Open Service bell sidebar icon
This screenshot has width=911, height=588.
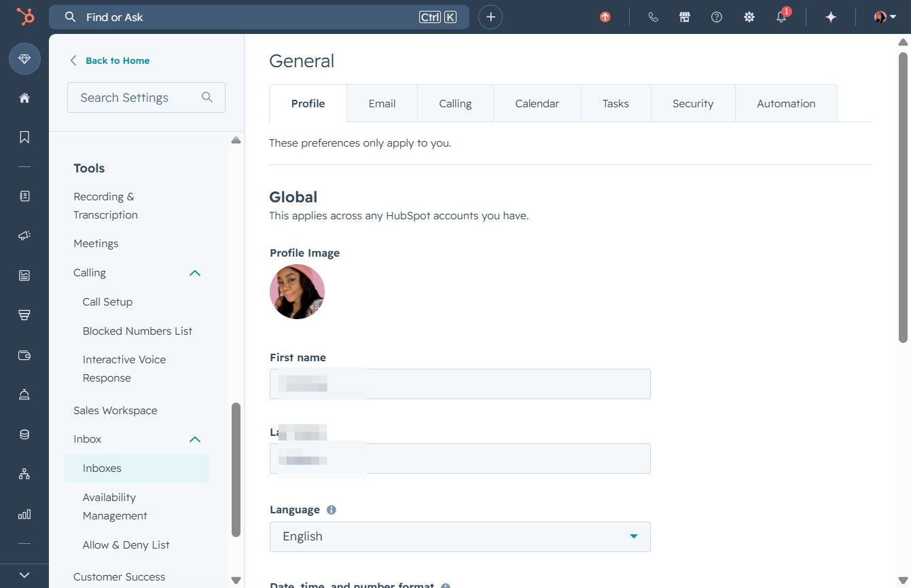point(24,394)
